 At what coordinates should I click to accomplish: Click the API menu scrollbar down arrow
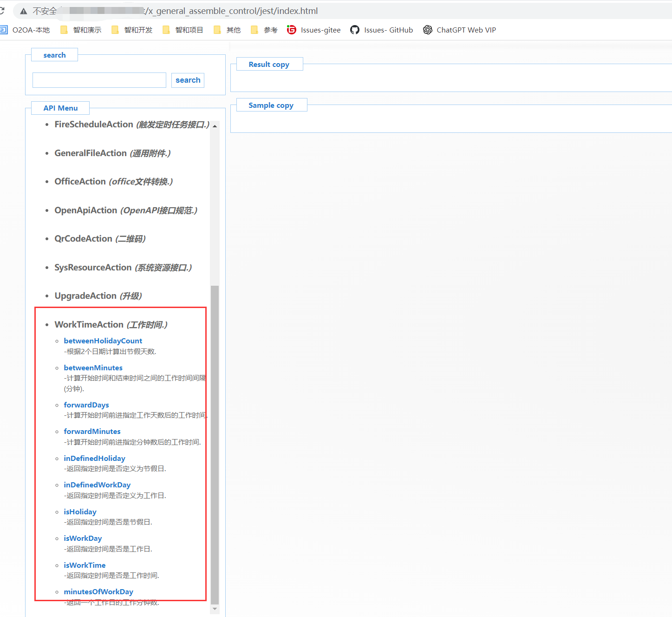[x=215, y=609]
